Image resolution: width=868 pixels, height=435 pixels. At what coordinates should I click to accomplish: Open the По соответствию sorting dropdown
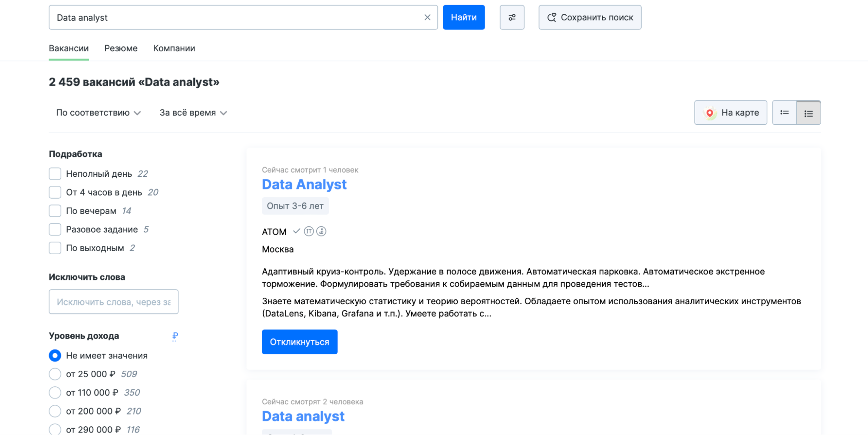99,113
